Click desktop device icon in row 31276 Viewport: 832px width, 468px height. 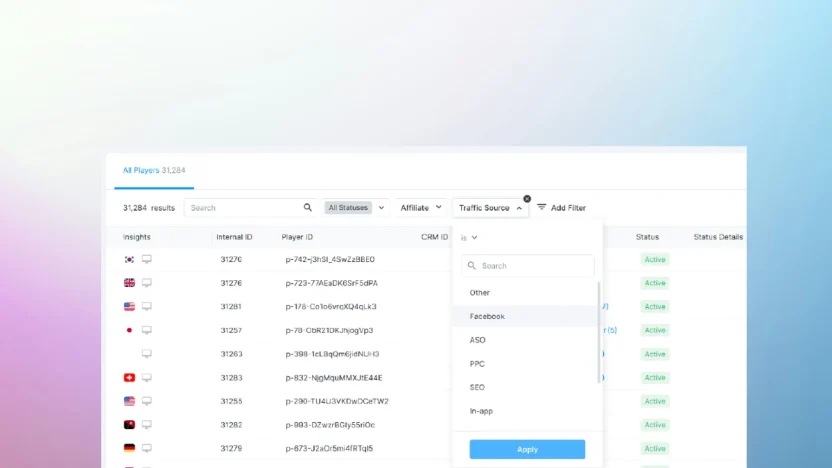147,283
